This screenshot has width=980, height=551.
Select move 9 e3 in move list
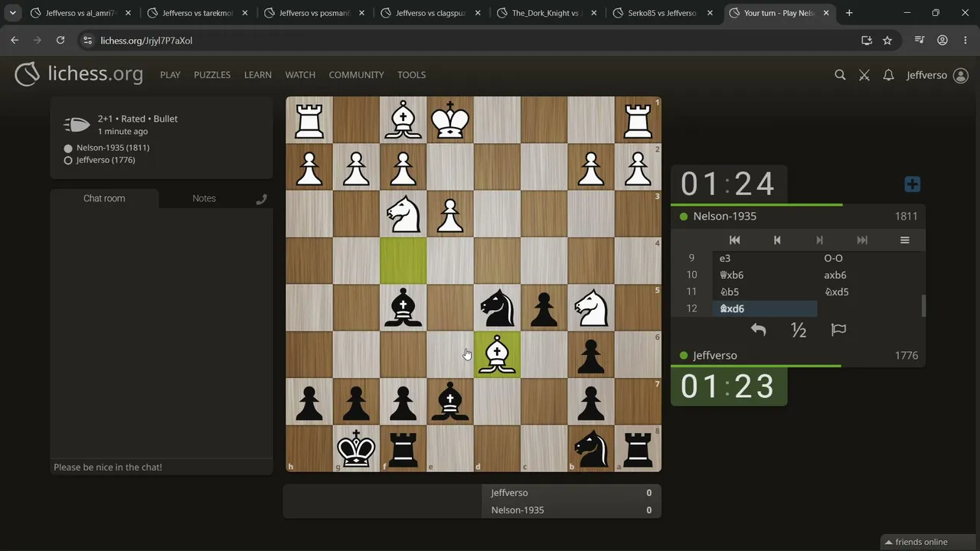point(765,259)
